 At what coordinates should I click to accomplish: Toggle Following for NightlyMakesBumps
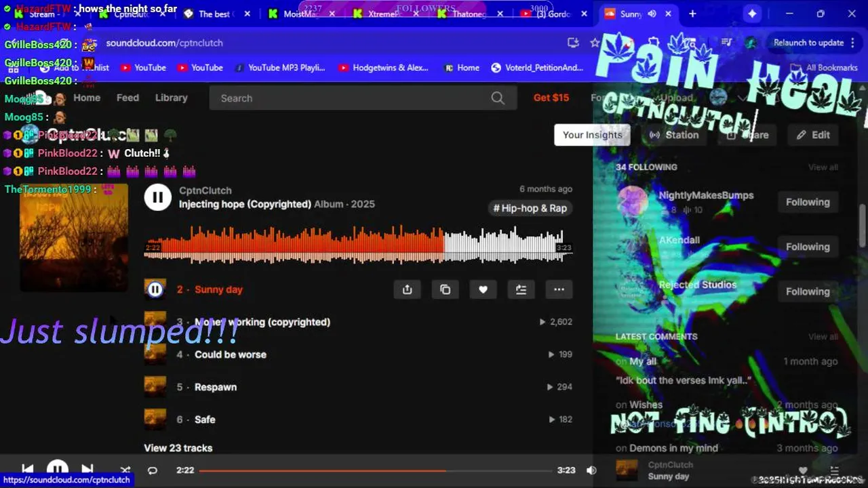coord(808,202)
